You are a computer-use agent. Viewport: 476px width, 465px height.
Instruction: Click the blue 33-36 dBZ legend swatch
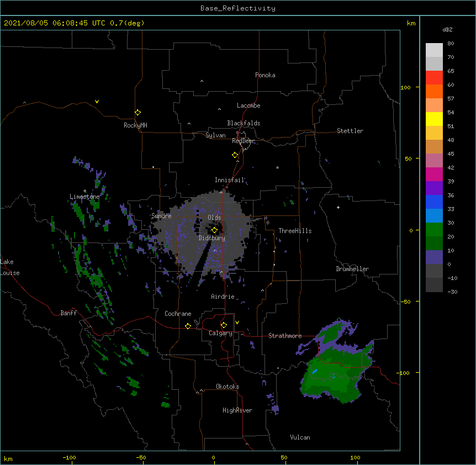click(434, 202)
